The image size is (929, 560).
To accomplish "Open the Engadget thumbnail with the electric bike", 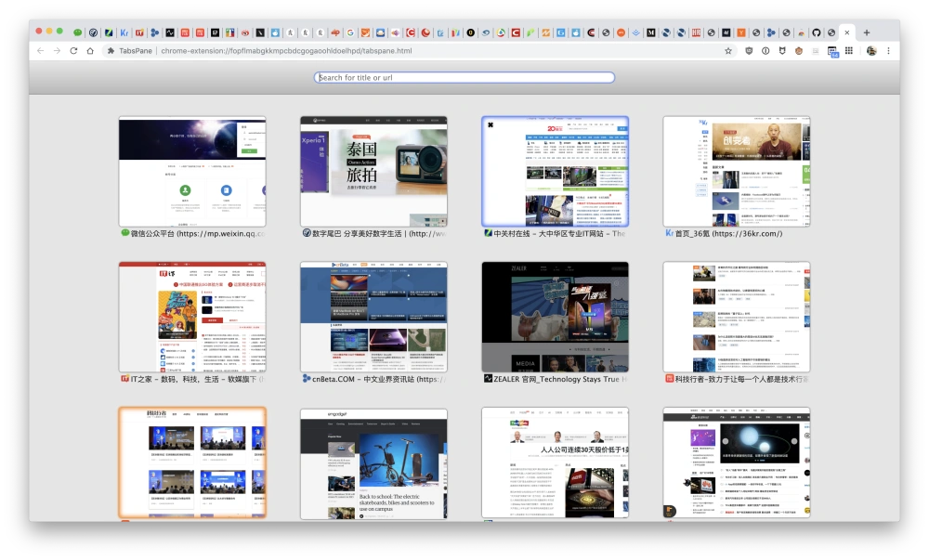I will (373, 462).
